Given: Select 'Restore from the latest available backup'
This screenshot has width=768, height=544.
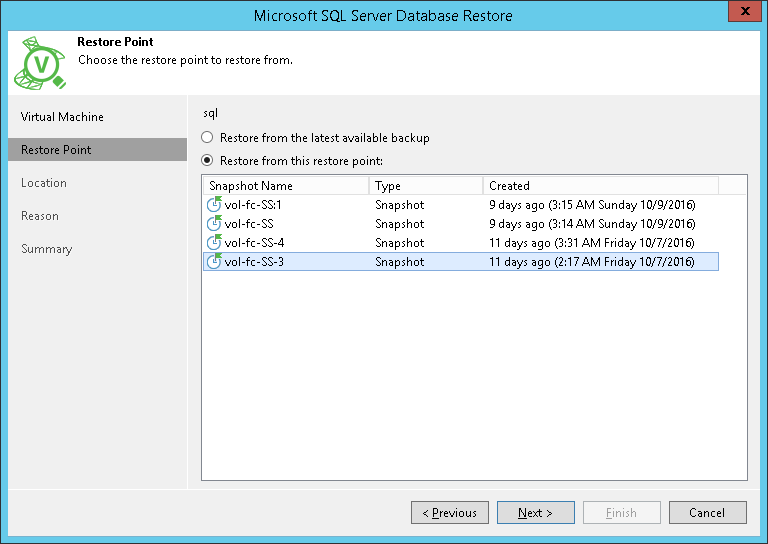Looking at the screenshot, I should (207, 138).
